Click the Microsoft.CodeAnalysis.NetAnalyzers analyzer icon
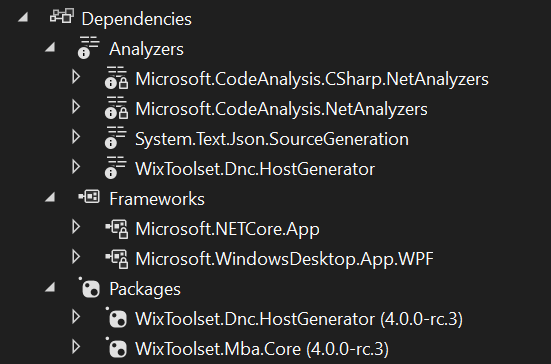This screenshot has height=364, width=551. [116, 108]
